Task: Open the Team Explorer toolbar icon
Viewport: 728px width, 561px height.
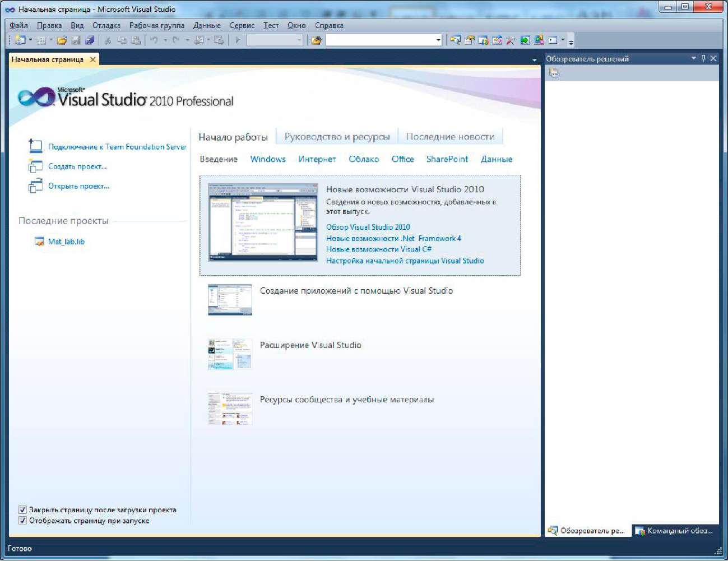Action: (483, 40)
